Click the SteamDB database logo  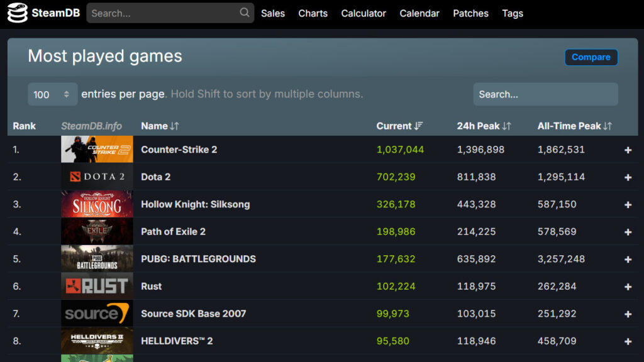19,13
